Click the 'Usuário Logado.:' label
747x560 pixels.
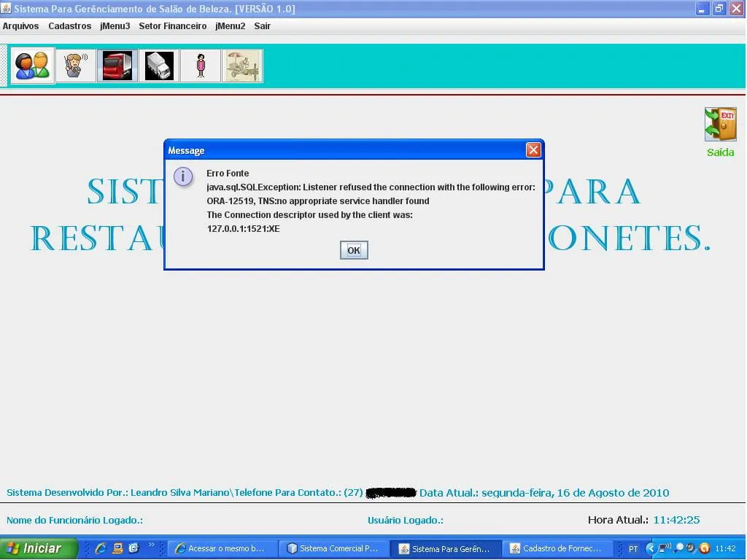[x=406, y=520]
